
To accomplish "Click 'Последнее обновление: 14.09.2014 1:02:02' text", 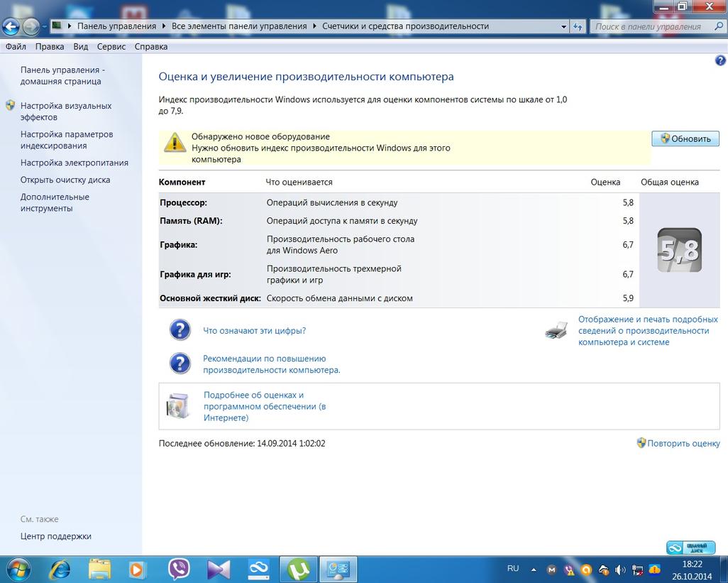I will tap(242, 443).
